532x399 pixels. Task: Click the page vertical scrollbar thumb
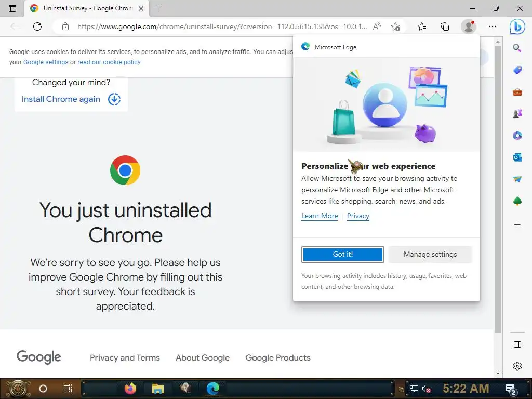[x=498, y=189]
